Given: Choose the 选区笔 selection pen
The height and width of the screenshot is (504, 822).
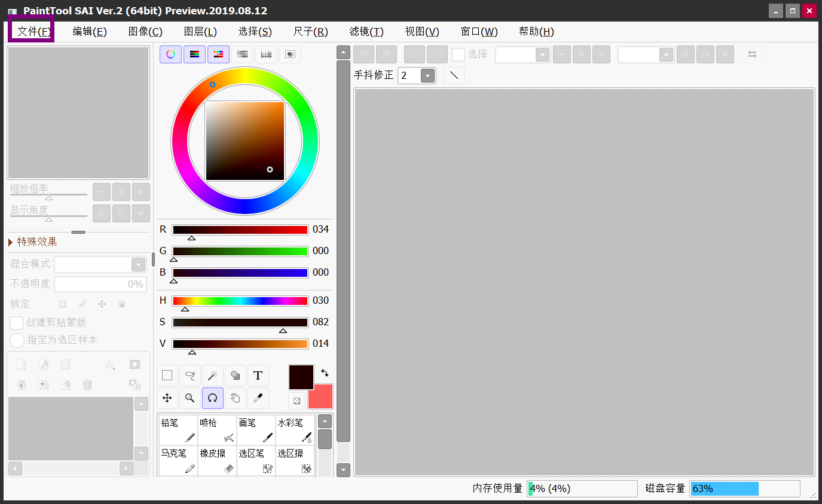Looking at the screenshot, I should click(256, 460).
